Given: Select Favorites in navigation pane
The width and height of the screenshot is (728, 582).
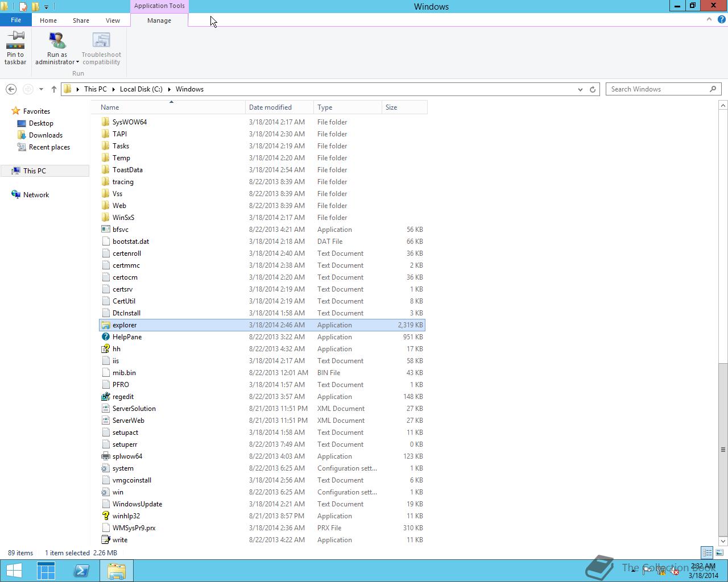Looking at the screenshot, I should click(36, 111).
